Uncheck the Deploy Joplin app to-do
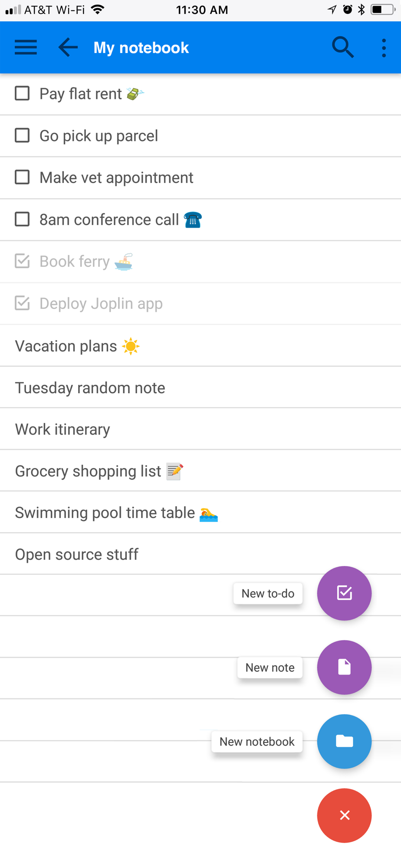This screenshot has width=401, height=868. [x=22, y=303]
